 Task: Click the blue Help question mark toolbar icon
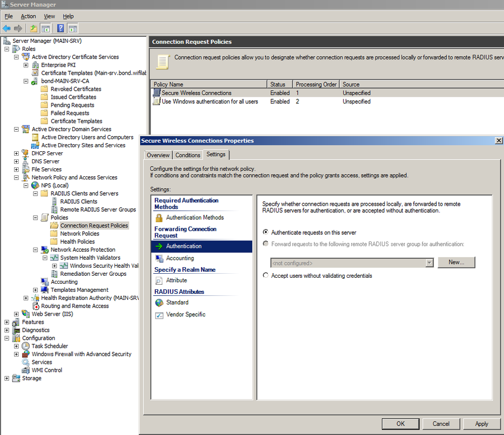[61, 29]
